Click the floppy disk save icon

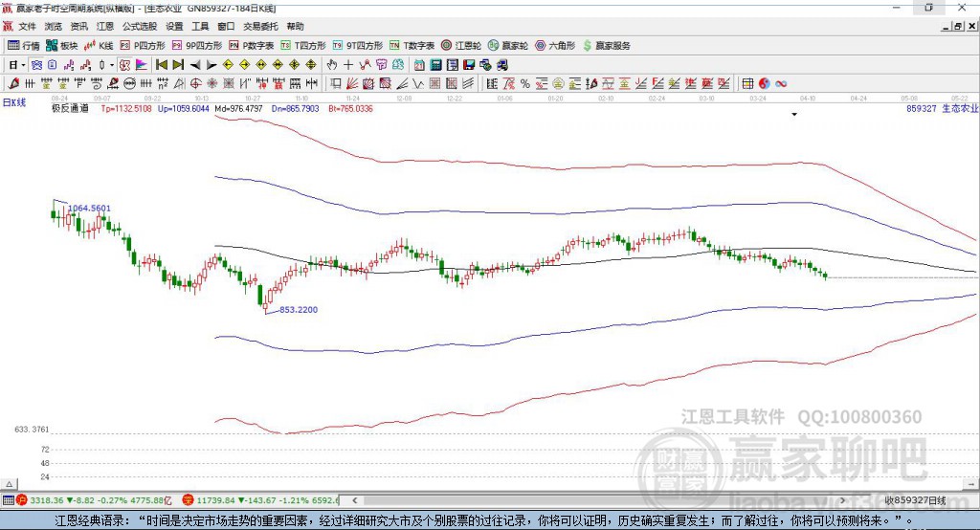coord(469,65)
